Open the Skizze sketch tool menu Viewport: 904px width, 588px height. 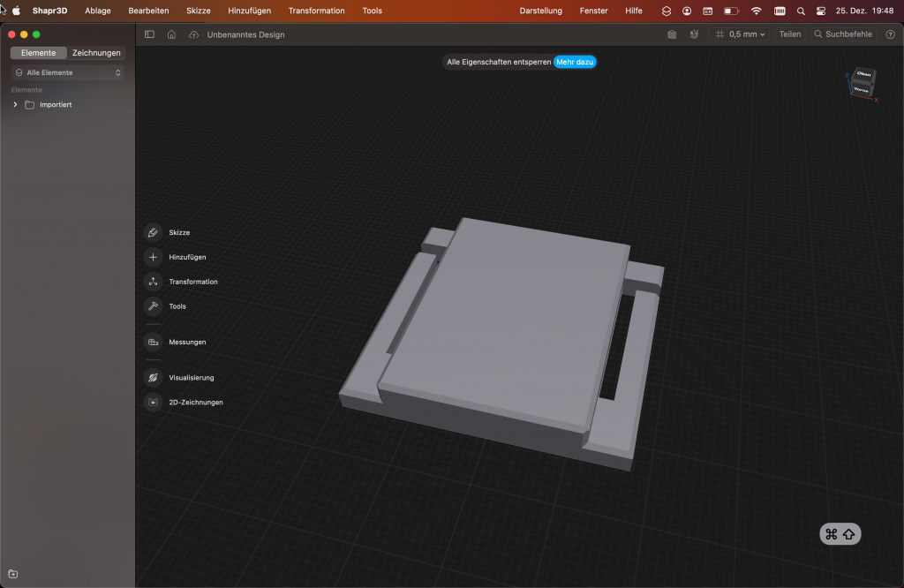pyautogui.click(x=154, y=232)
